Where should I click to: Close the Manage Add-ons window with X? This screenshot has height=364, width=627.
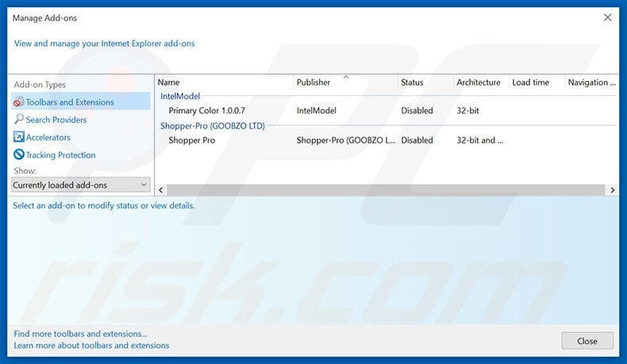click(x=607, y=17)
